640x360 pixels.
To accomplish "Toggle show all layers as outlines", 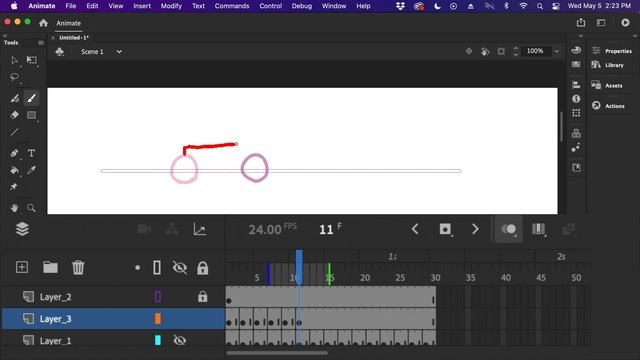I will (x=157, y=268).
